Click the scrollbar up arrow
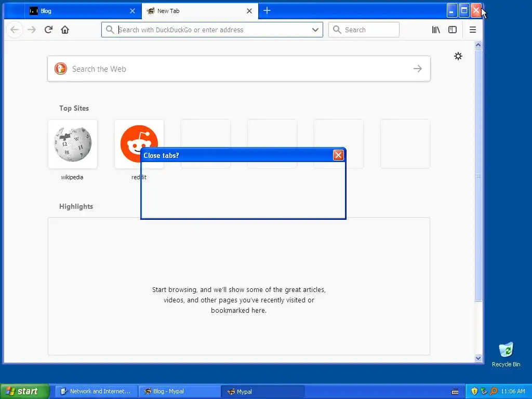The width and height of the screenshot is (532, 399). tap(478, 45)
